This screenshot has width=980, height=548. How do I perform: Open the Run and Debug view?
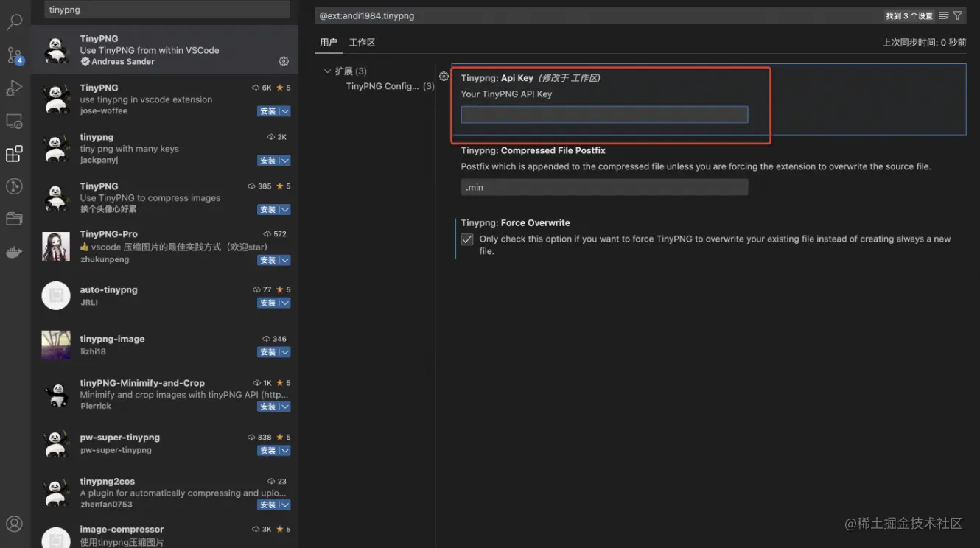pyautogui.click(x=14, y=88)
